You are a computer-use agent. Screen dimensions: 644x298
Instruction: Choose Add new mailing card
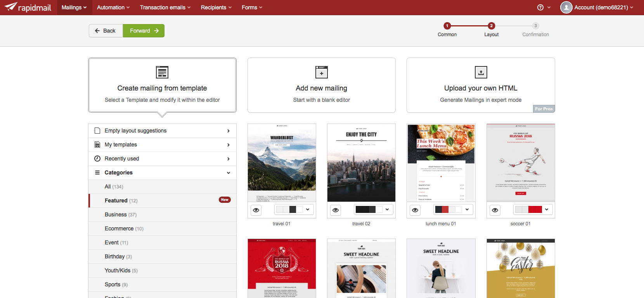(322, 85)
